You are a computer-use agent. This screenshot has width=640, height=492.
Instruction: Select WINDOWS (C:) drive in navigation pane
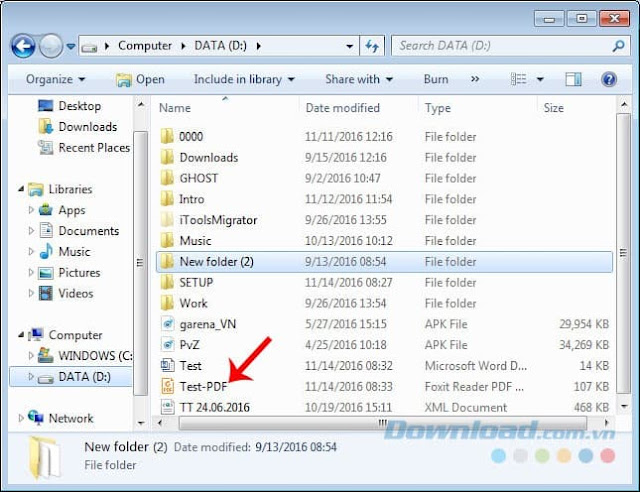click(x=85, y=356)
